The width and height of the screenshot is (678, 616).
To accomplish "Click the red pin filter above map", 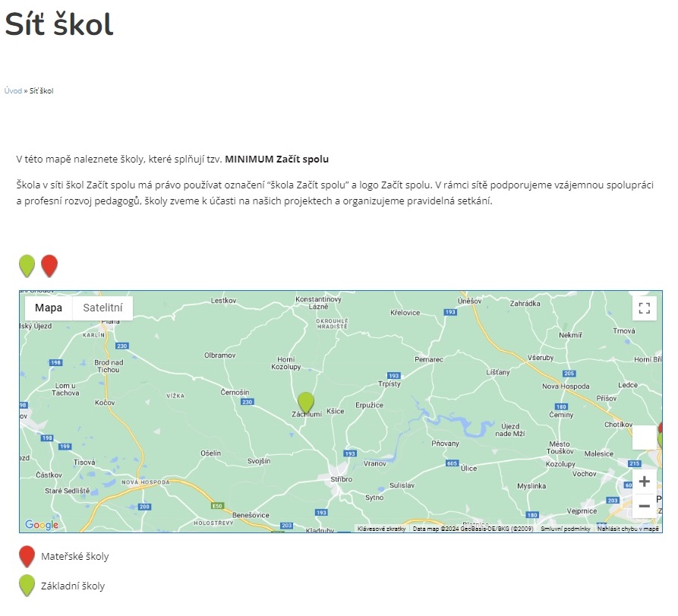I will [x=49, y=266].
